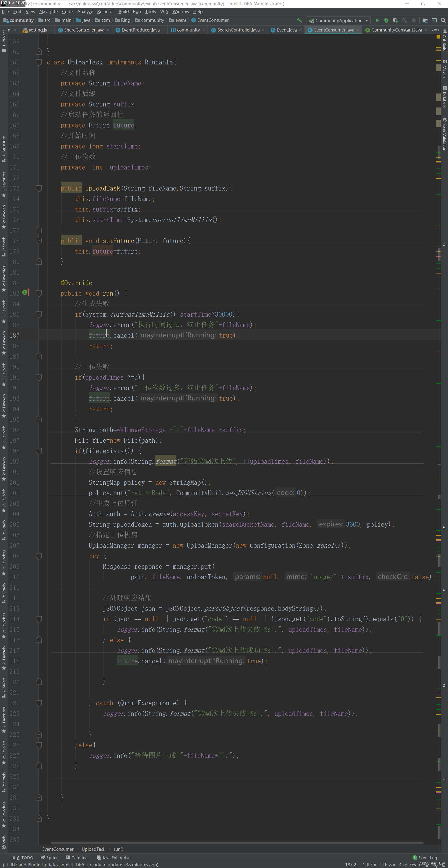
Task: Open the run configuration CommunityApplication dropdown
Action: click(x=338, y=21)
